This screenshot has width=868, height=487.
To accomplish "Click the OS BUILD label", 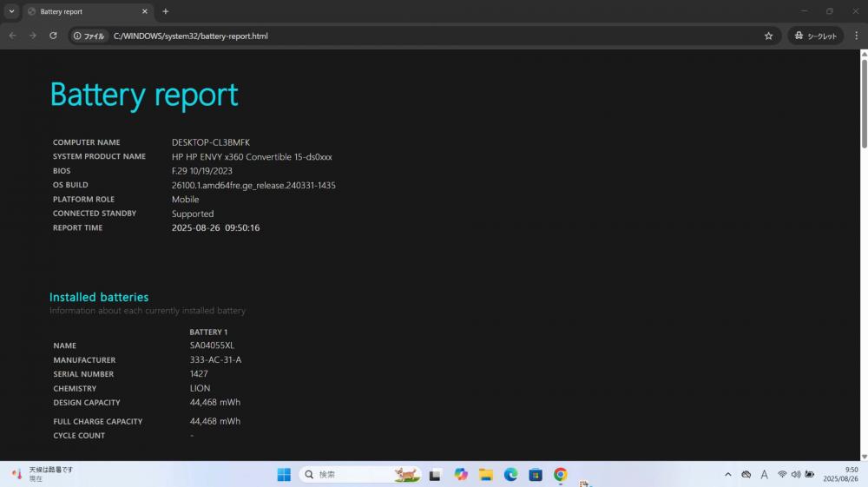I will pos(70,185).
